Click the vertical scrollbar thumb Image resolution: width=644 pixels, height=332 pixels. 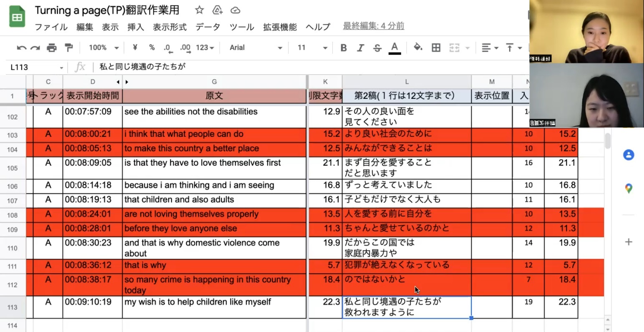pos(608,141)
